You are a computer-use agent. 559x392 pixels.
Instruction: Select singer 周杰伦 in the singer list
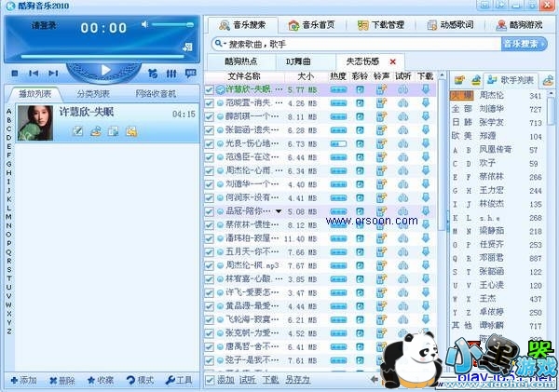point(491,95)
